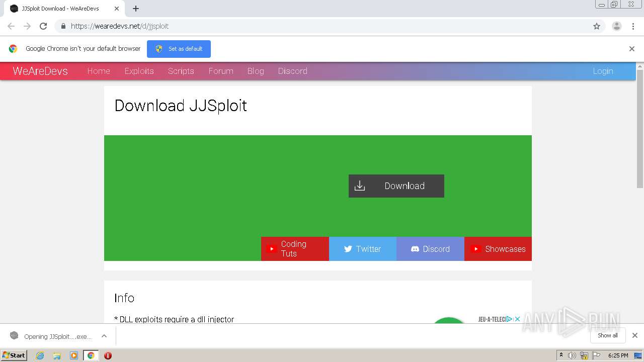
Task: Open the Discord link in the navbar
Action: point(293,71)
